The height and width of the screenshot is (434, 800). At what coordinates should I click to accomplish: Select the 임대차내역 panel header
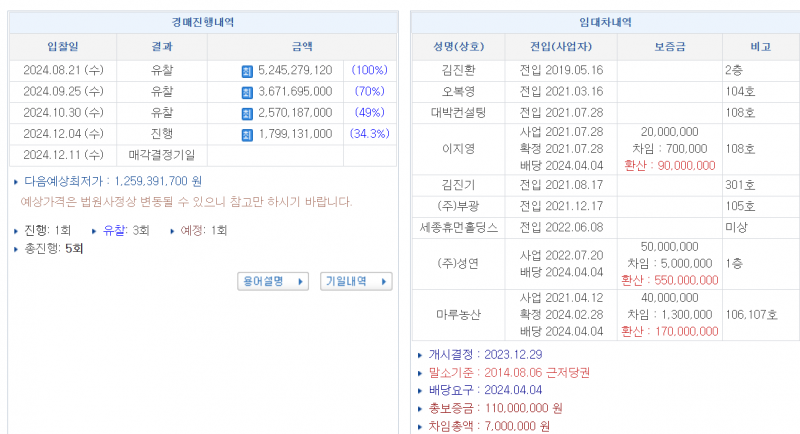(604, 22)
